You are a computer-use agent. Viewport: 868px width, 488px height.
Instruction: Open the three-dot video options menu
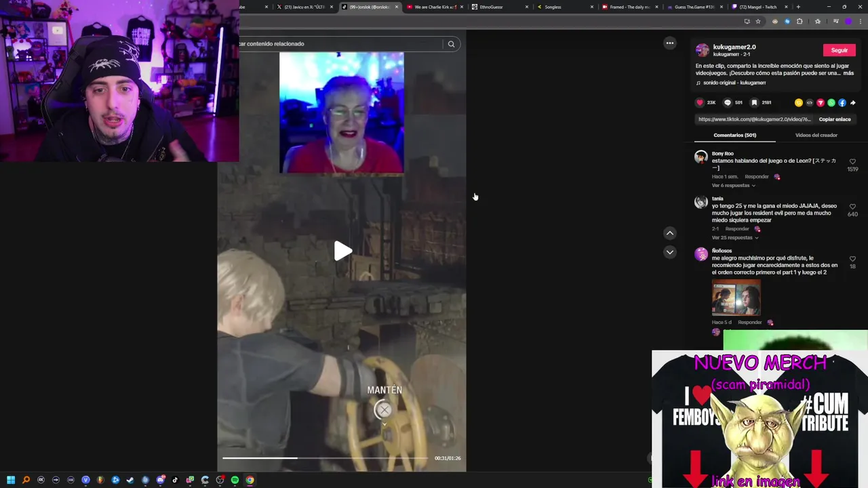[x=669, y=43]
